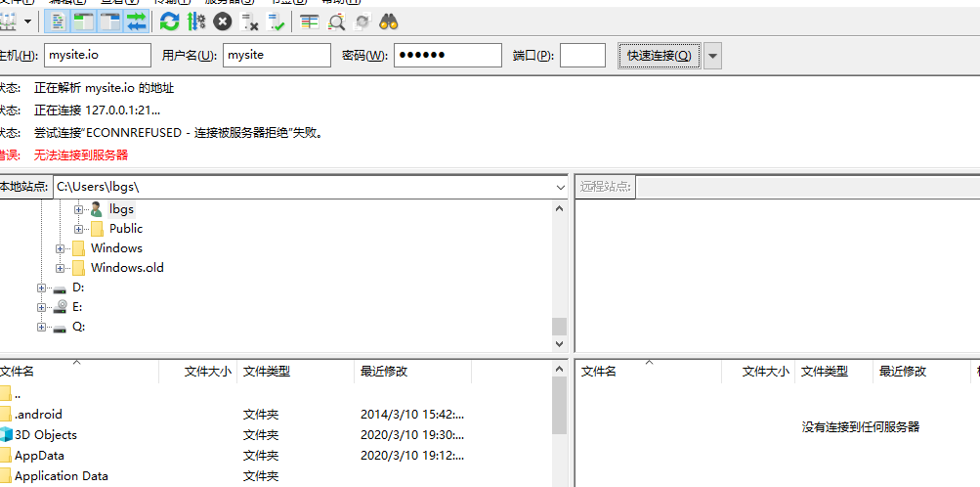Select the AppData folder row
The width and height of the screenshot is (980, 487).
275,455
